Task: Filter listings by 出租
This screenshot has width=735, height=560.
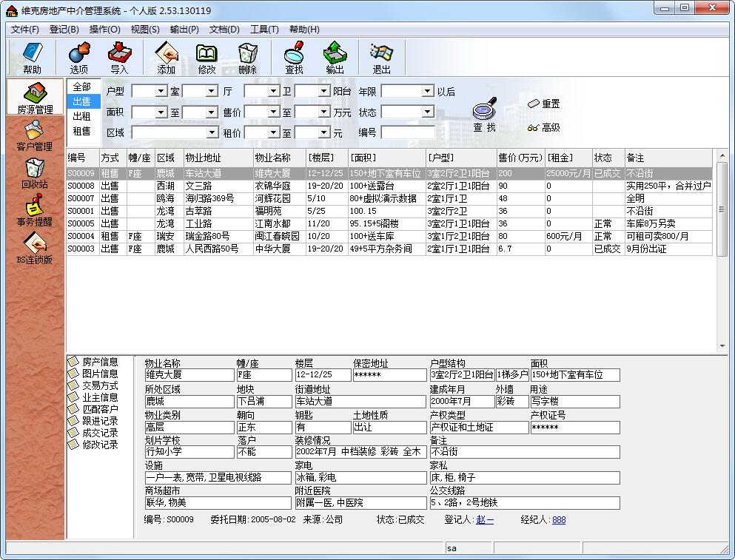Action: click(x=82, y=116)
